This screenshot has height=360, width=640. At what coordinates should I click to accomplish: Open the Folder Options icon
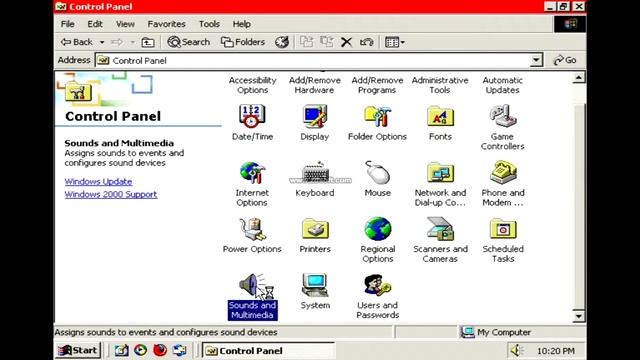[378, 116]
